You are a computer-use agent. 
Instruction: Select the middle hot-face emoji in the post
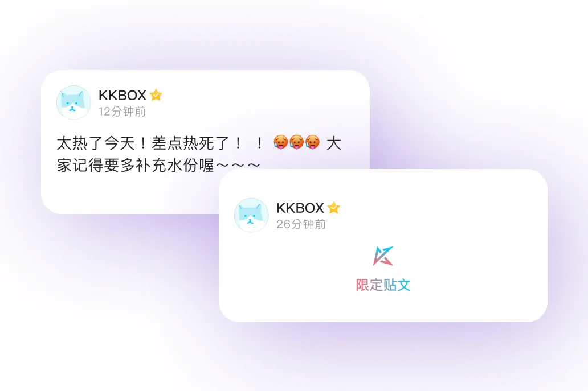click(296, 142)
